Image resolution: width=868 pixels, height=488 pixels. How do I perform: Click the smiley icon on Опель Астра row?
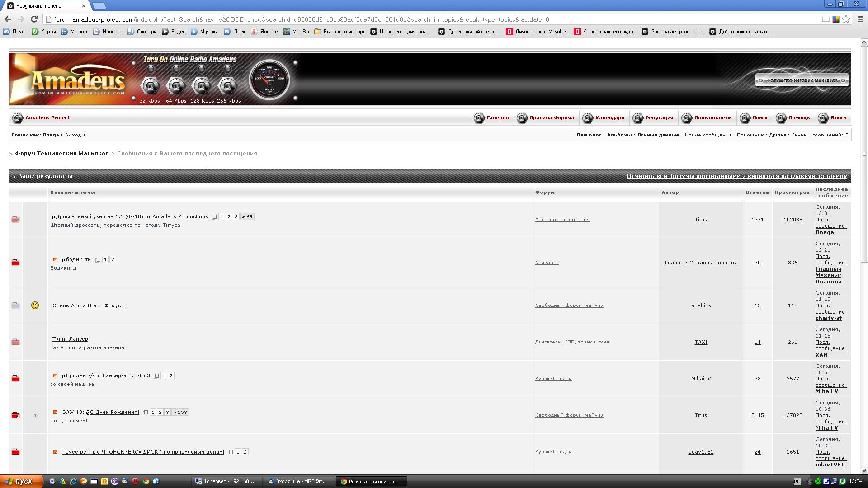(x=35, y=305)
